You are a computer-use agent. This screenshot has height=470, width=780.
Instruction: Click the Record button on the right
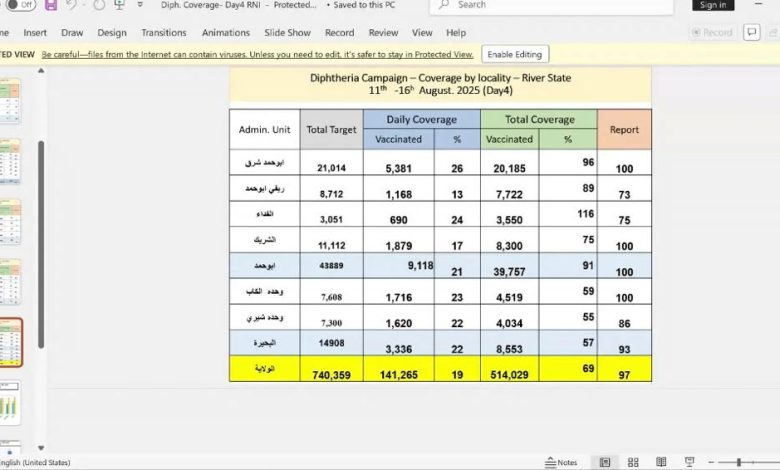click(x=711, y=32)
